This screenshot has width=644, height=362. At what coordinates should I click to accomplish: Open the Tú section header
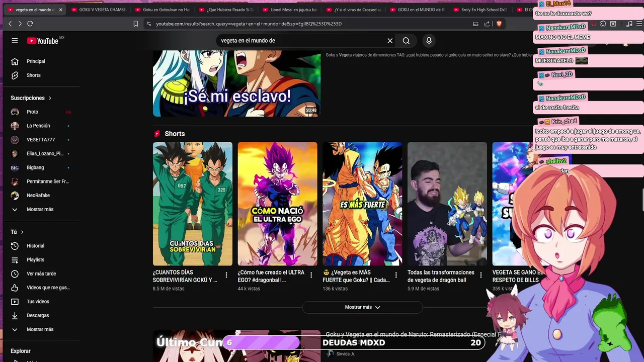tap(17, 232)
